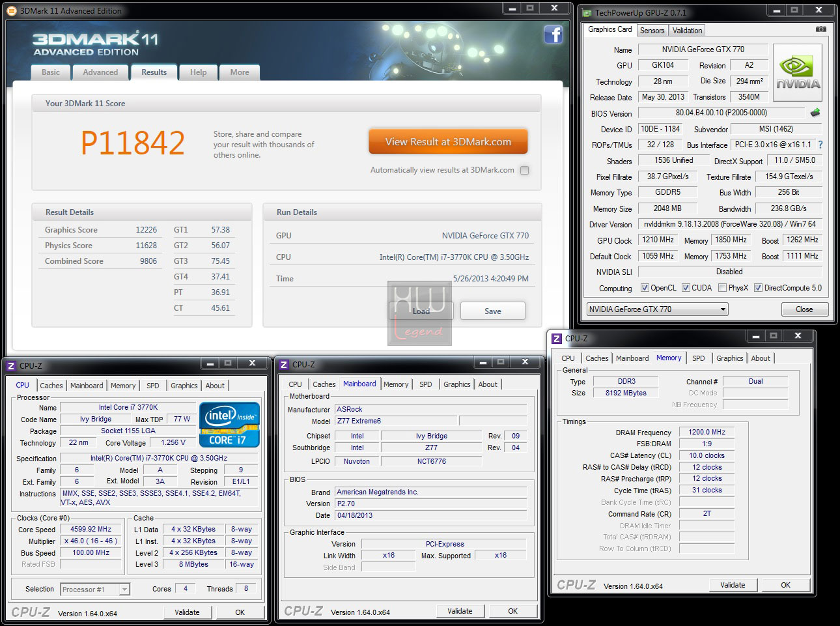This screenshot has width=840, height=626.
Task: Click the Load button in 3DMark
Action: (x=421, y=311)
